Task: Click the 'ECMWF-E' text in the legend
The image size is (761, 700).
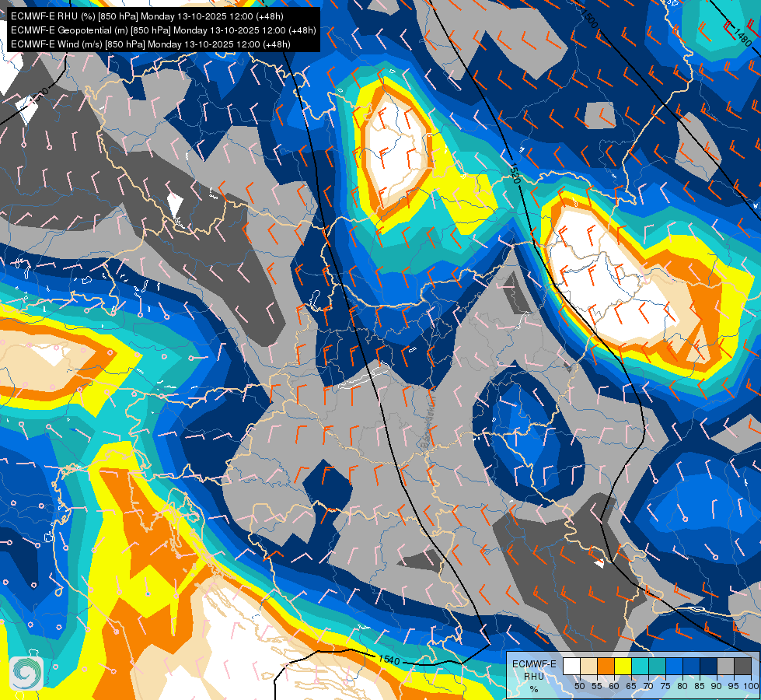Action: coord(534,663)
